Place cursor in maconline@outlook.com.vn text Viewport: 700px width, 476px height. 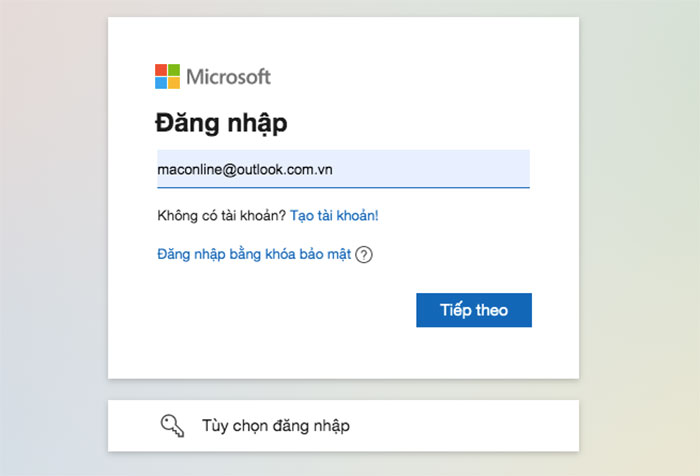(x=245, y=170)
